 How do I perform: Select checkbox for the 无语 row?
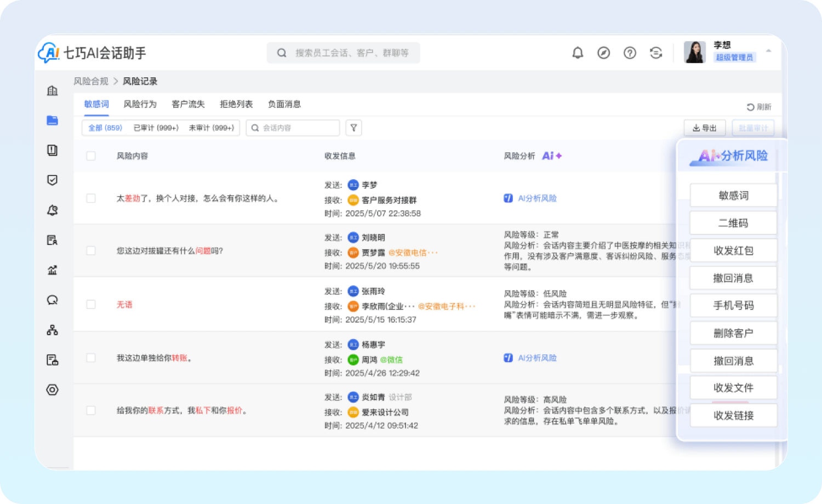[x=91, y=305]
